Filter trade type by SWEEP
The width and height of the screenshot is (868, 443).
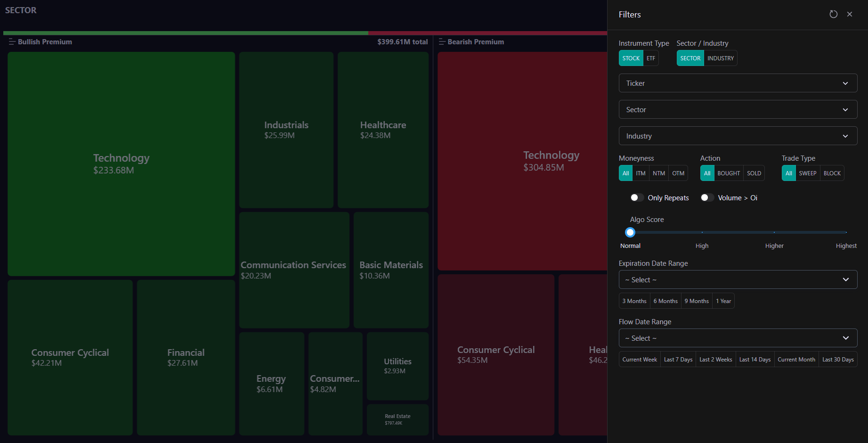pyautogui.click(x=808, y=173)
